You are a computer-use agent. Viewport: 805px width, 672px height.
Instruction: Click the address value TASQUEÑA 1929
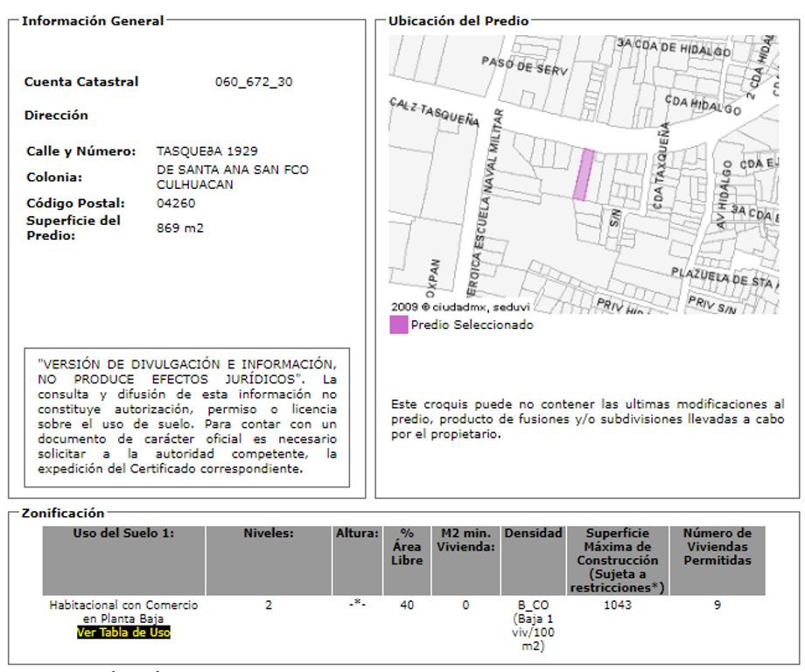coord(206,150)
